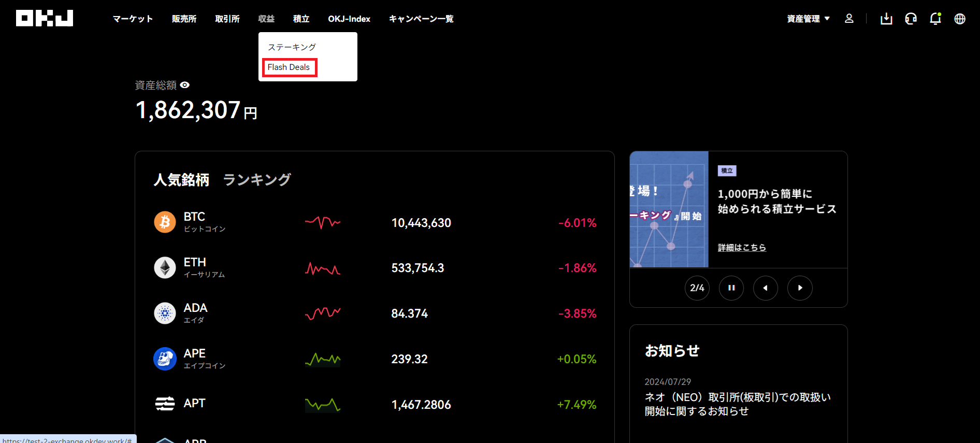Open the 収益 menu
980x443 pixels.
coord(266,19)
